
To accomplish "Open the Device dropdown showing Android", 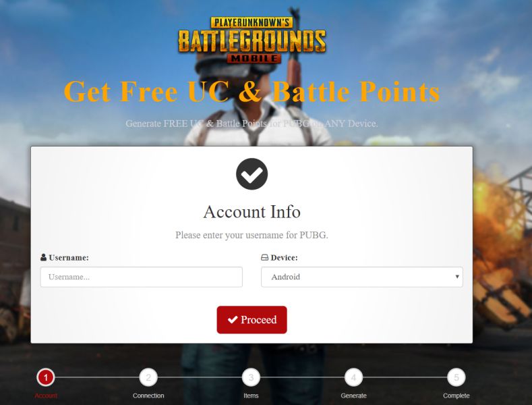I will coord(362,277).
